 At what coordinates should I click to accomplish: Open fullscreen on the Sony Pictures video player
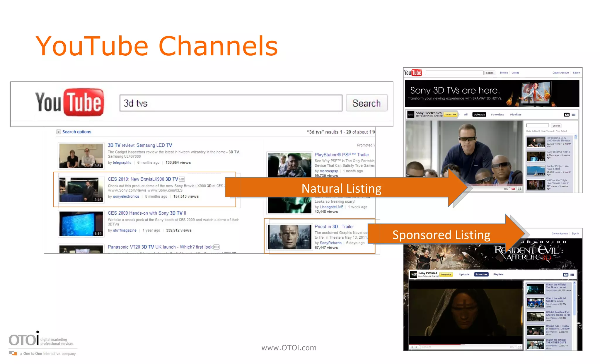520,347
